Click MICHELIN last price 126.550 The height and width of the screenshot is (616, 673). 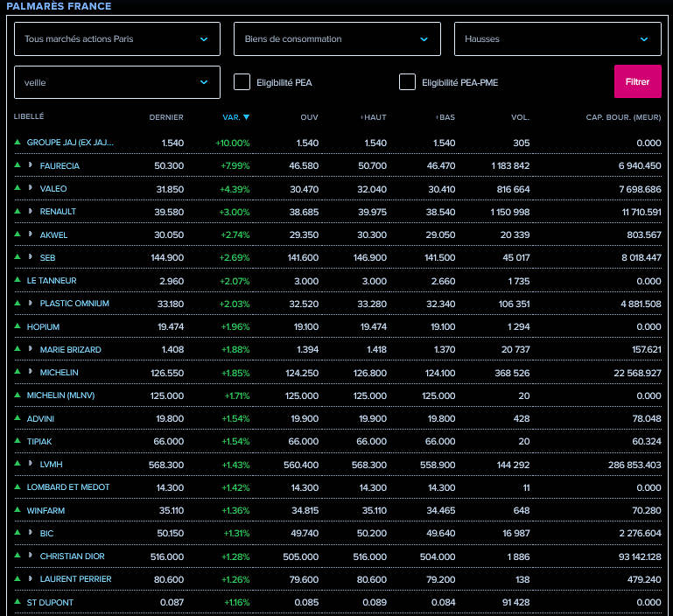point(167,373)
